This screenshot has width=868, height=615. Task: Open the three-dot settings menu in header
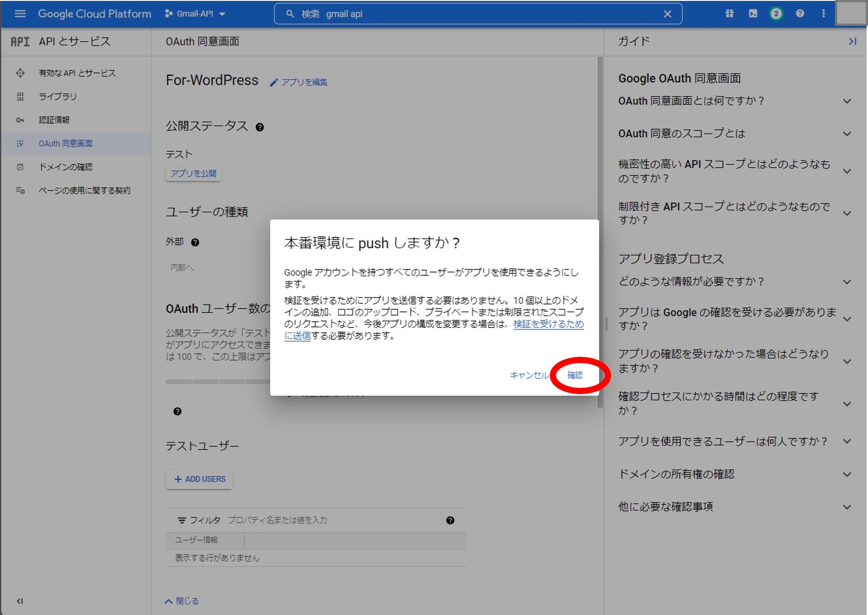823,13
